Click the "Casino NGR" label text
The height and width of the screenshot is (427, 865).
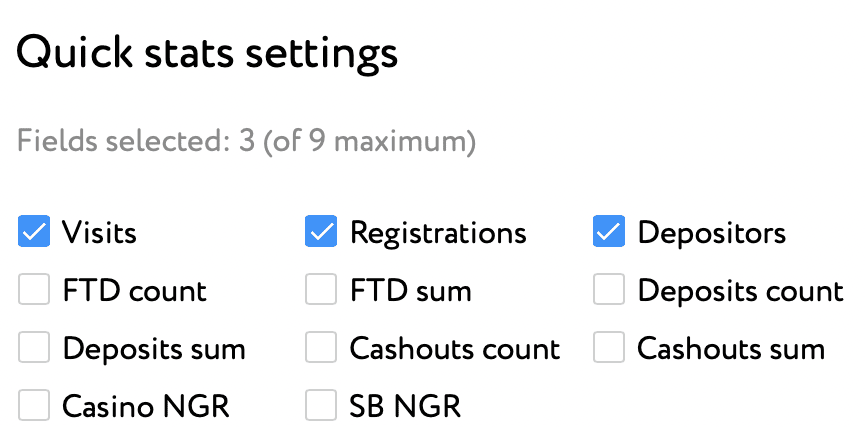coord(146,407)
